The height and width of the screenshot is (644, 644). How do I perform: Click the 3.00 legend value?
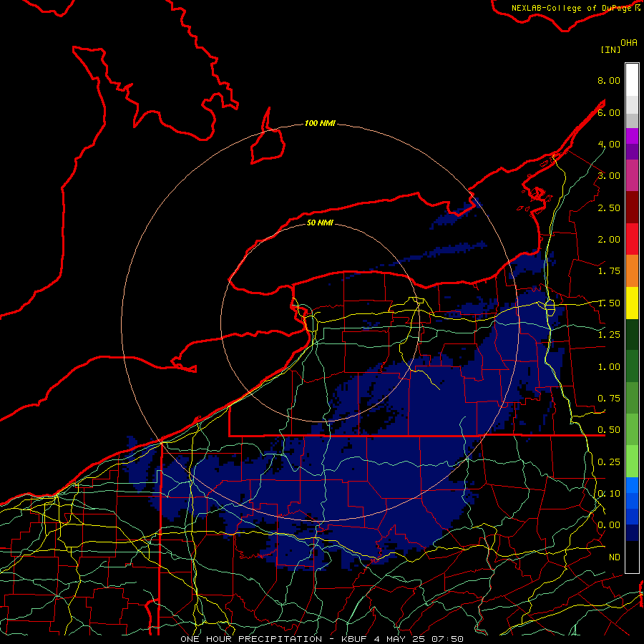[x=609, y=176]
